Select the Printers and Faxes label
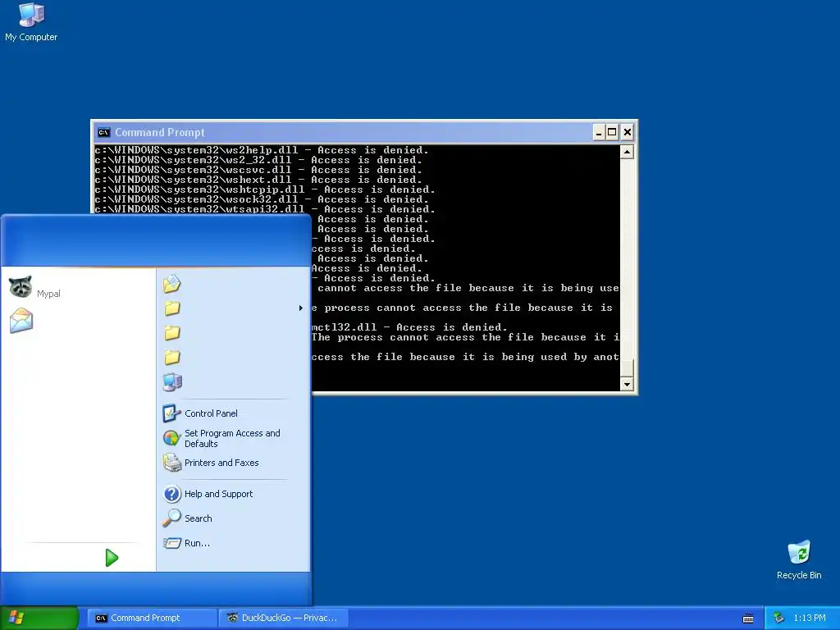 221,463
